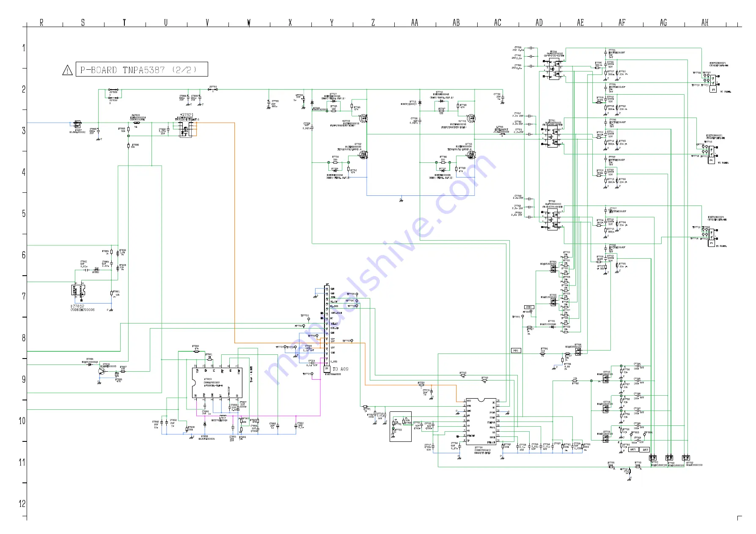Click the TP7721 test point circle
Image resolution: width=756 pixels, height=534 pixels.
pos(313,374)
